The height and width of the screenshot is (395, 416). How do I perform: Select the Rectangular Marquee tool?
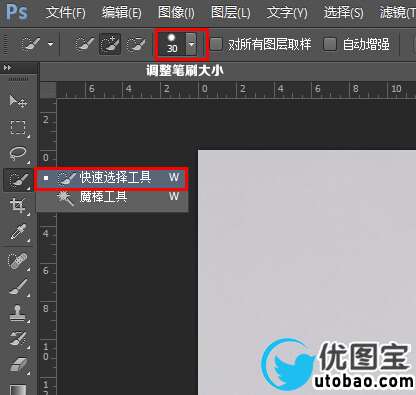click(x=18, y=128)
